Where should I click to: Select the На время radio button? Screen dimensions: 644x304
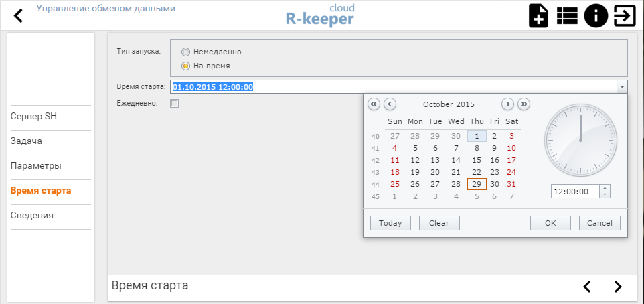click(186, 66)
